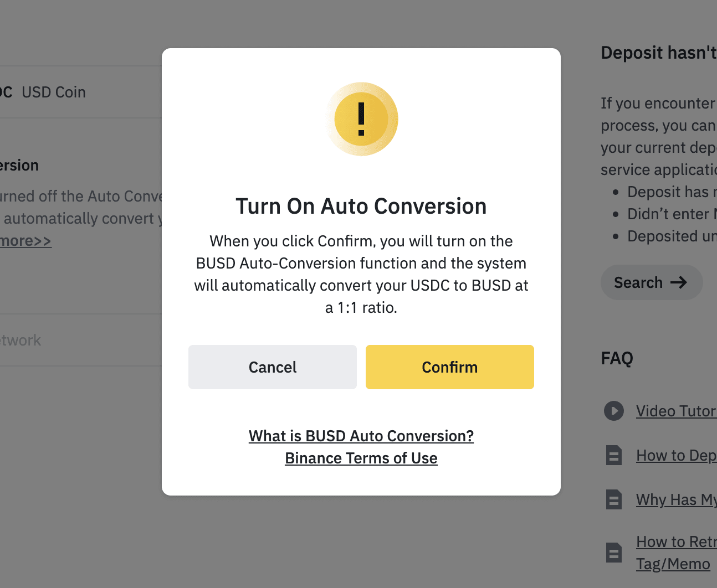Image resolution: width=717 pixels, height=588 pixels.
Task: Click the FAQ section heading
Action: (617, 358)
